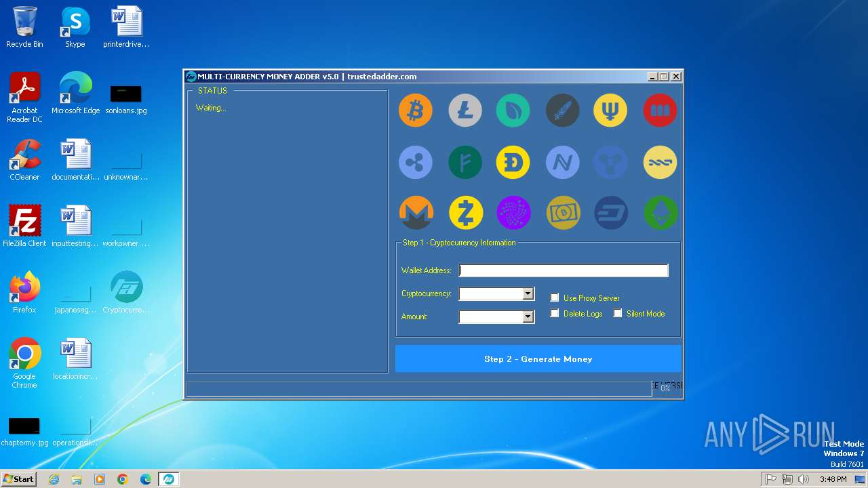Select the Recycle Bin desktop icon
Viewport: 868px width, 488px height.
pyautogui.click(x=24, y=27)
